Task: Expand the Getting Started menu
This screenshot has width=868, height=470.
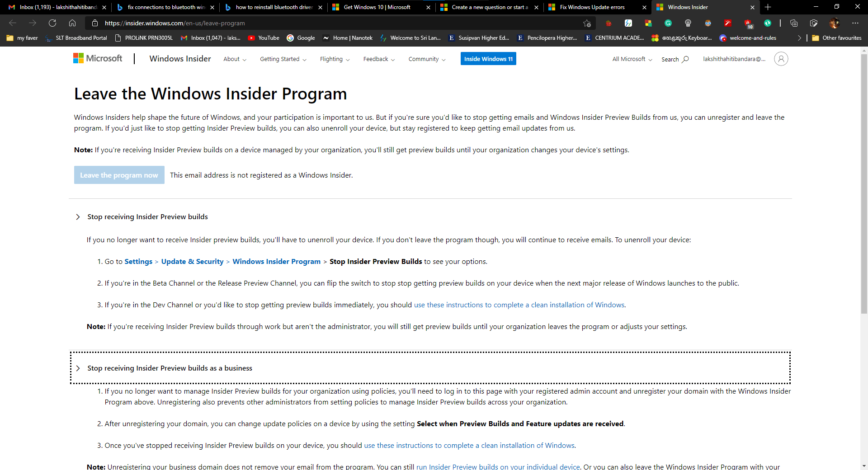Action: pos(283,59)
